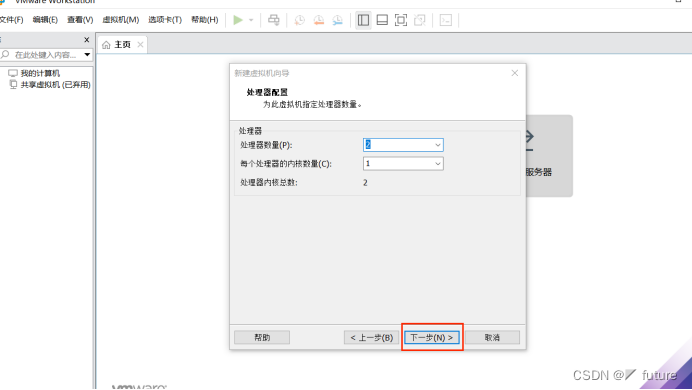The width and height of the screenshot is (692, 390).
Task: Open the library search dropdown arrow
Action: [87, 55]
